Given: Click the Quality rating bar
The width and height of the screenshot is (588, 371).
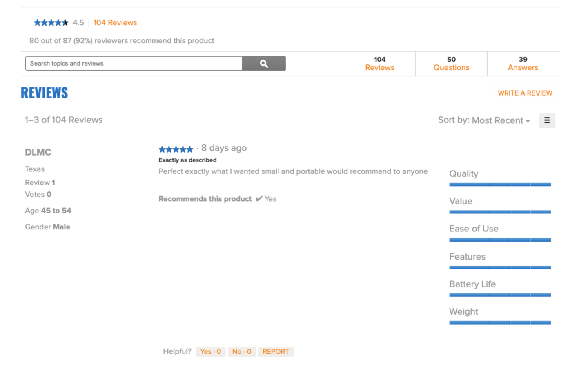Looking at the screenshot, I should [x=500, y=184].
